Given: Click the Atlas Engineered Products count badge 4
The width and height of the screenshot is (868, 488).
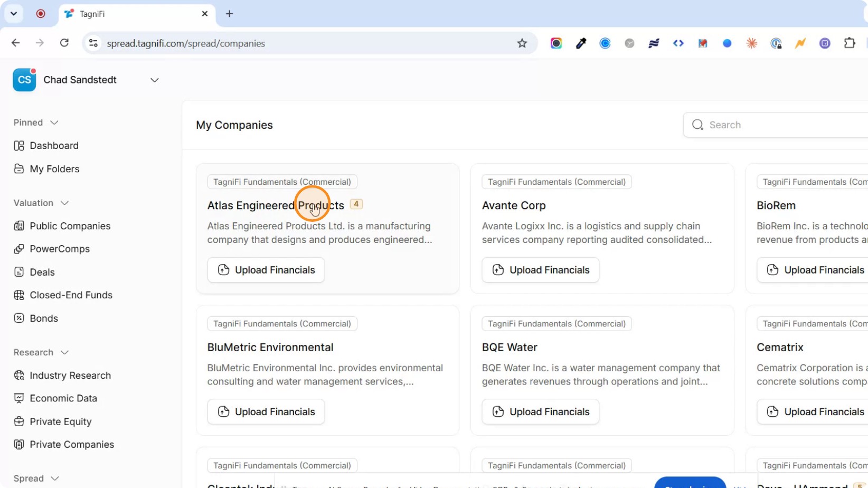Looking at the screenshot, I should click(356, 204).
